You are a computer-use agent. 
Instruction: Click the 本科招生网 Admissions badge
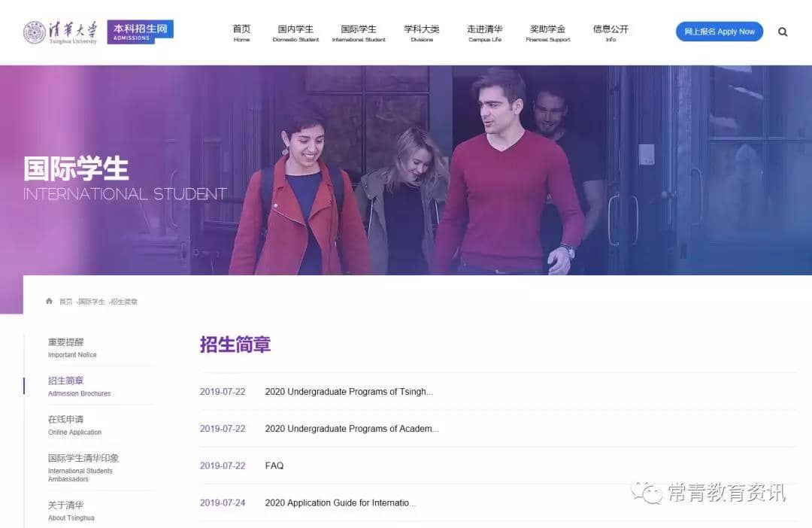[141, 32]
